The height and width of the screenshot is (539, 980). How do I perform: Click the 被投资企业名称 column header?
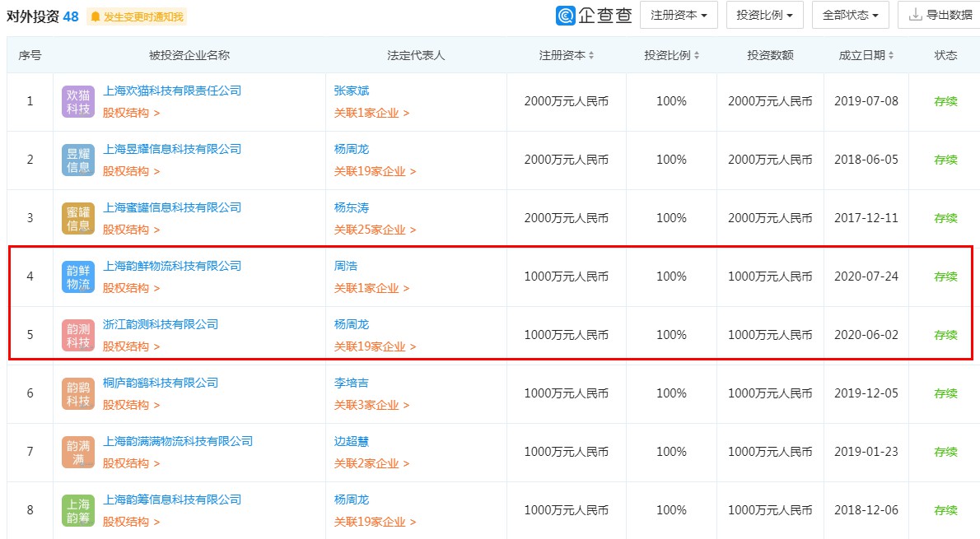[x=189, y=56]
